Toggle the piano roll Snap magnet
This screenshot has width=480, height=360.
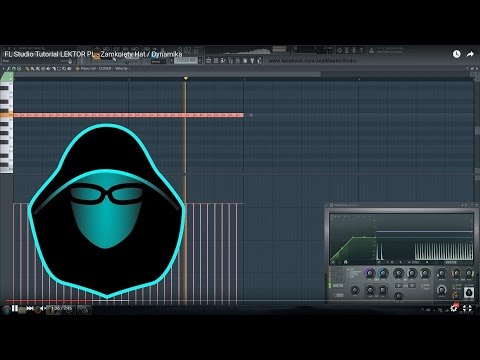click(x=14, y=69)
